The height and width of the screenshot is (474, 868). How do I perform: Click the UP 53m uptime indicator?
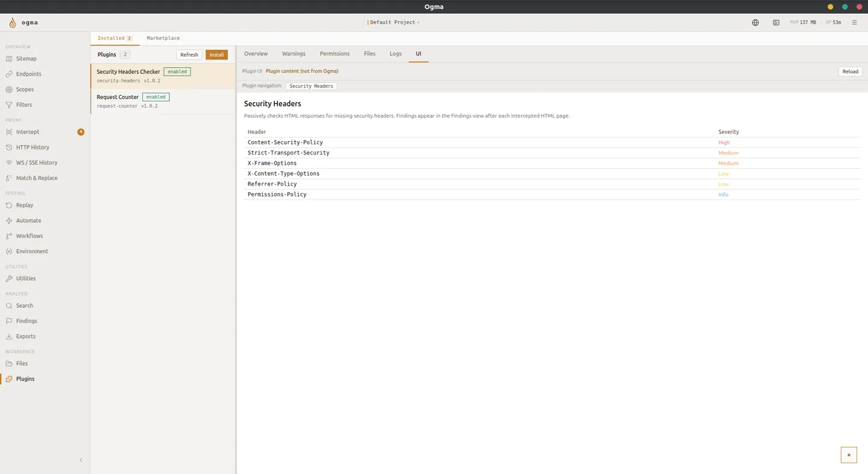(x=833, y=22)
